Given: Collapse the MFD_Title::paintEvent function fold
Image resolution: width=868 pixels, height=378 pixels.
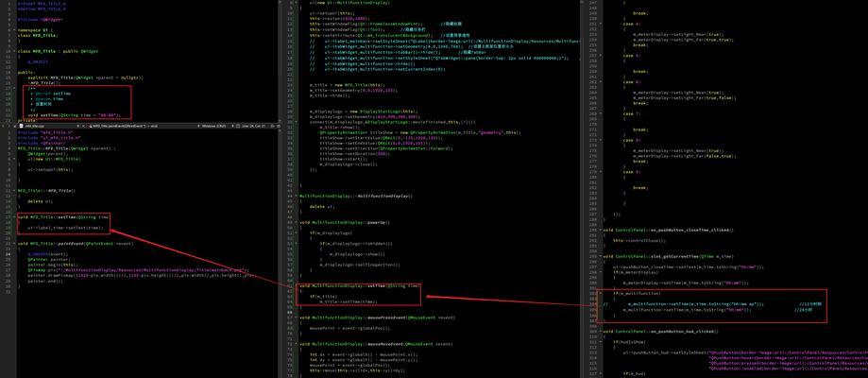Looking at the screenshot, I should point(15,243).
